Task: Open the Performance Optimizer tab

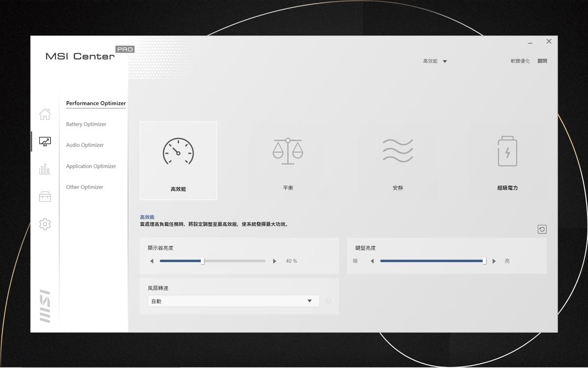Action: tap(96, 104)
